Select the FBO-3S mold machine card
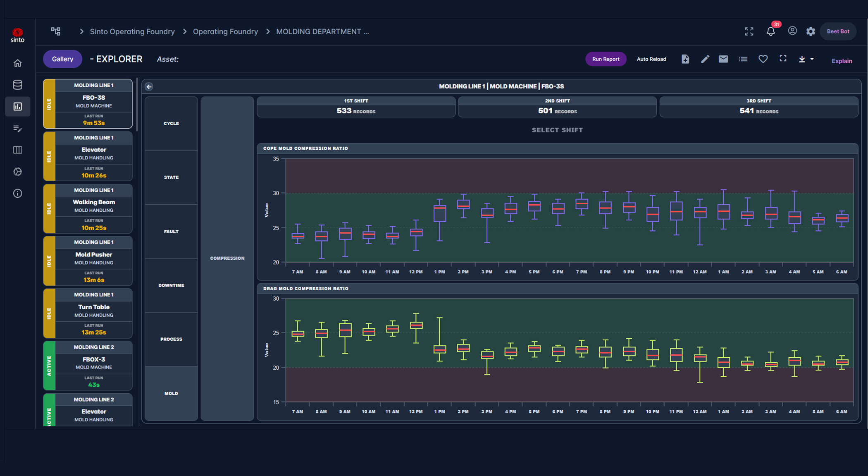Viewport: 868px width, 476px height. [x=88, y=104]
